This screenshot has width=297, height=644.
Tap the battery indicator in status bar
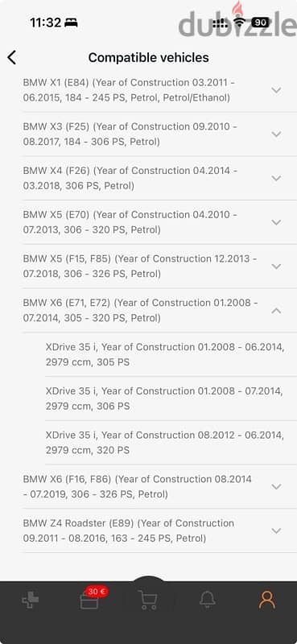click(x=260, y=23)
